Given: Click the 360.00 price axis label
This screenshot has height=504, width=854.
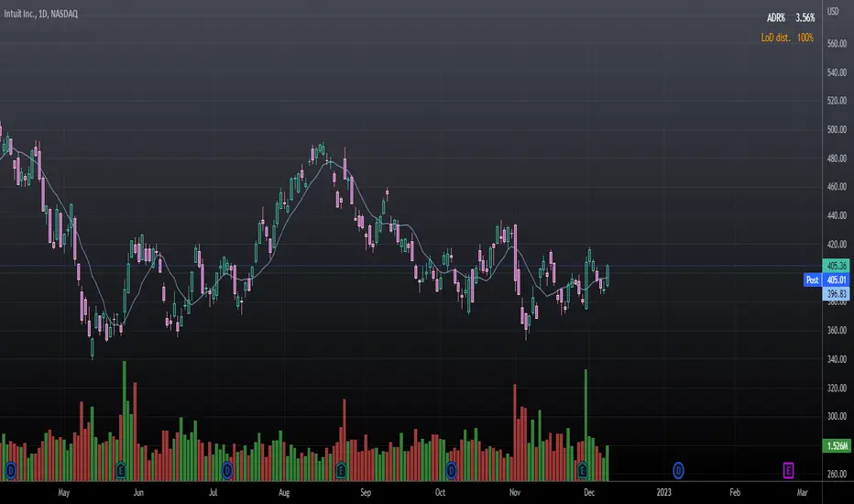Looking at the screenshot, I should (x=837, y=330).
